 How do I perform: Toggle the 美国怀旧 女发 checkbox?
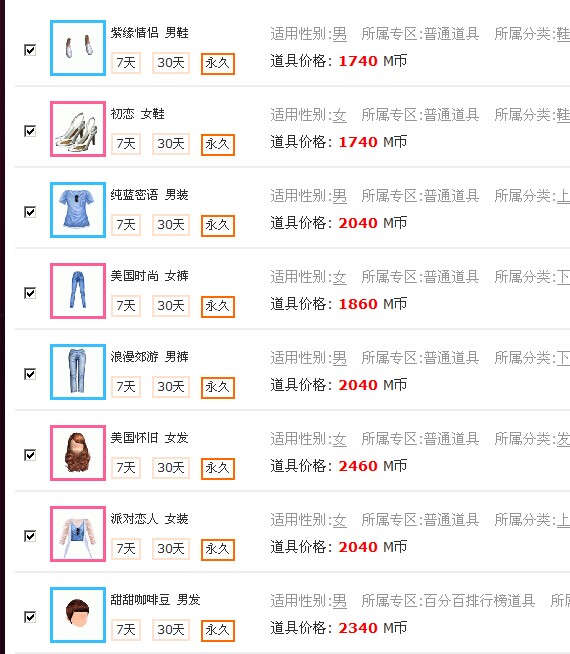(30, 455)
